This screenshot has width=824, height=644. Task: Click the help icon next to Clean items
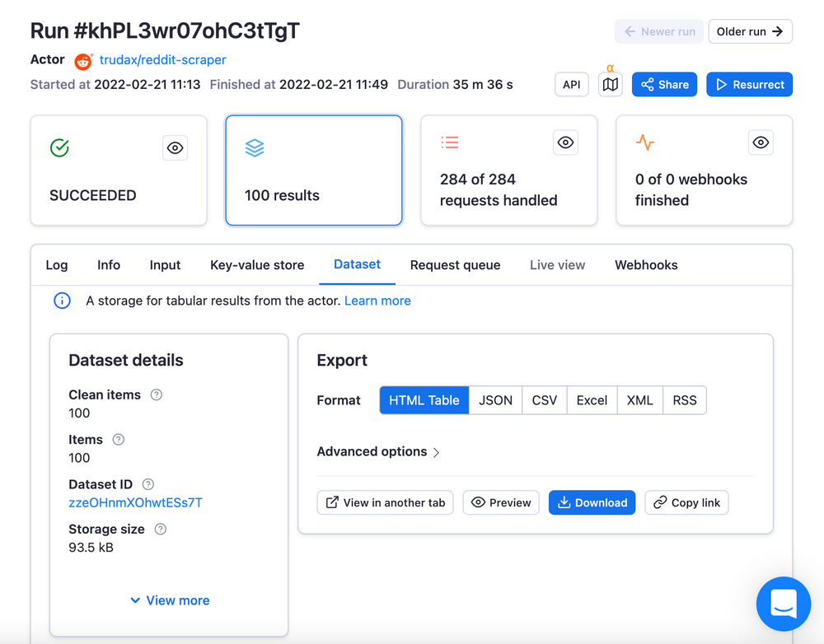pyautogui.click(x=156, y=394)
